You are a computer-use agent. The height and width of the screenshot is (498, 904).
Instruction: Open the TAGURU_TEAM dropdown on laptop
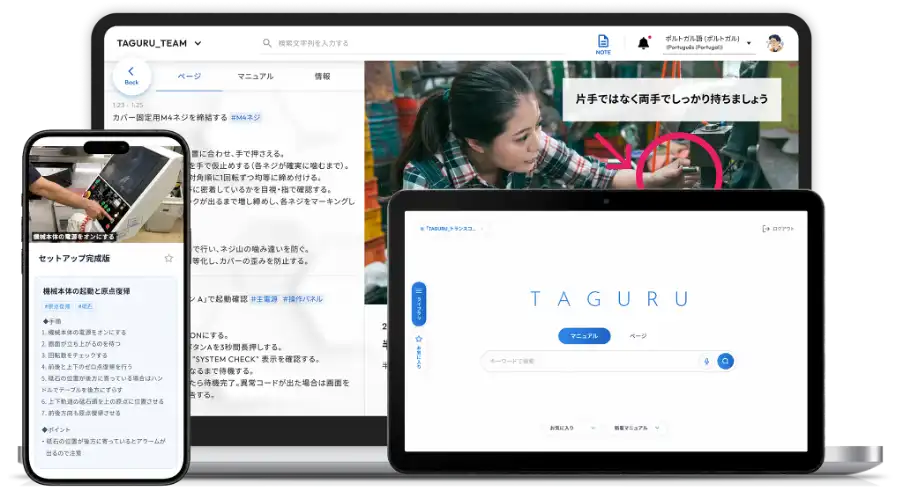pos(160,43)
